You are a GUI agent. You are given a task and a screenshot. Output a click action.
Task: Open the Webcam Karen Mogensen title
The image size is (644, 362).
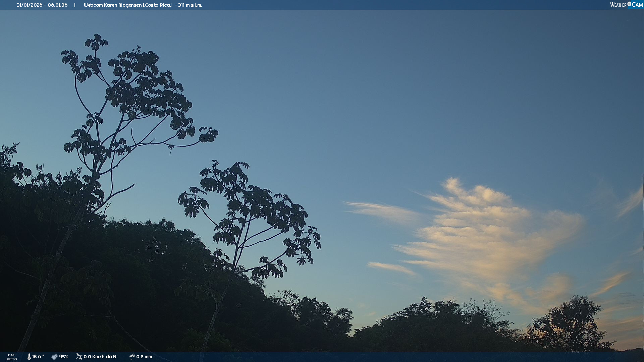click(x=127, y=5)
